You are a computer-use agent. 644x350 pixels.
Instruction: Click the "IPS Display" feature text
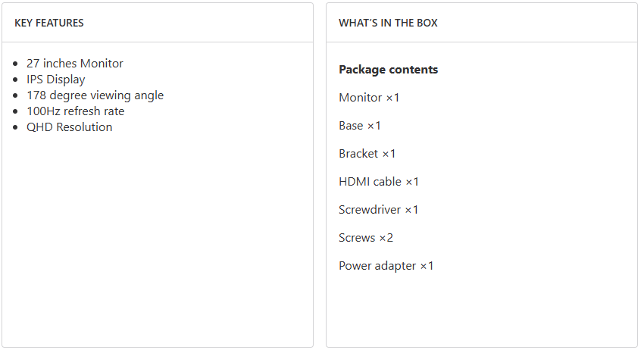[55, 80]
